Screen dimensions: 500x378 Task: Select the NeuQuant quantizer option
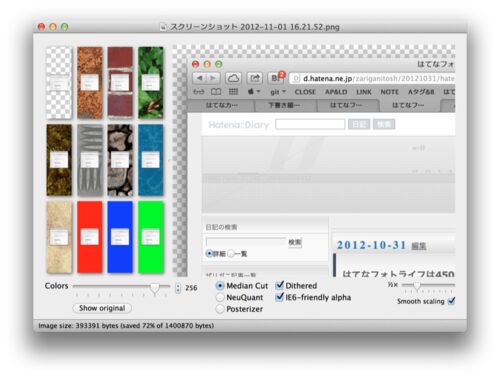click(x=220, y=297)
